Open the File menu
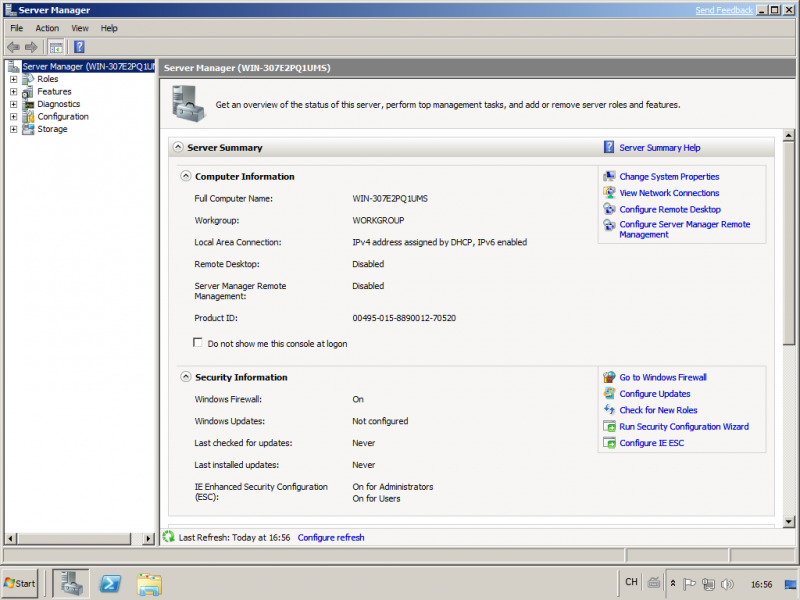 [x=17, y=28]
